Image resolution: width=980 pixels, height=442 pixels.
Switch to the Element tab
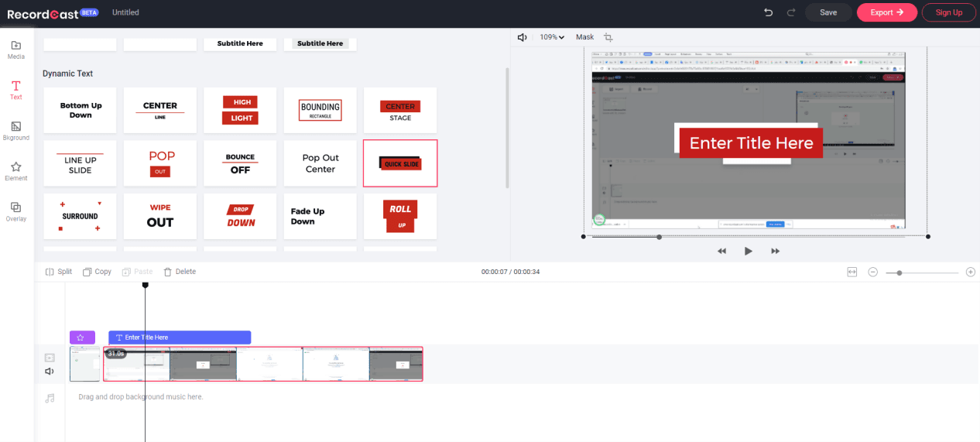tap(15, 171)
